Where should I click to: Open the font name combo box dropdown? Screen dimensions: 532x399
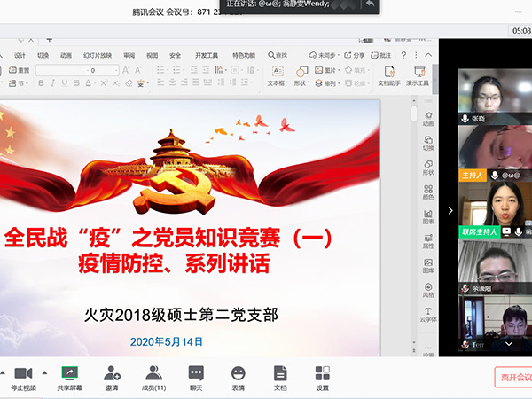(x=87, y=71)
